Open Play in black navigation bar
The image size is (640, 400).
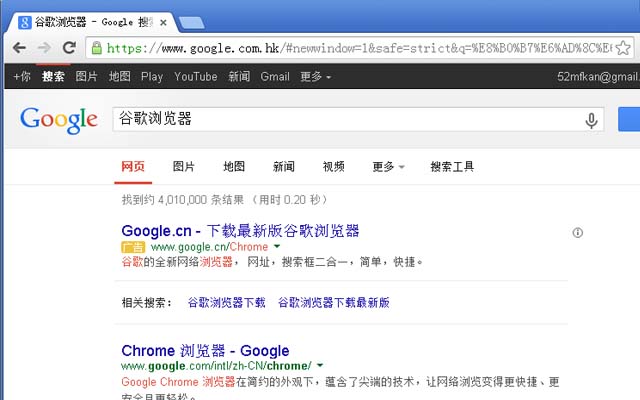[152, 77]
